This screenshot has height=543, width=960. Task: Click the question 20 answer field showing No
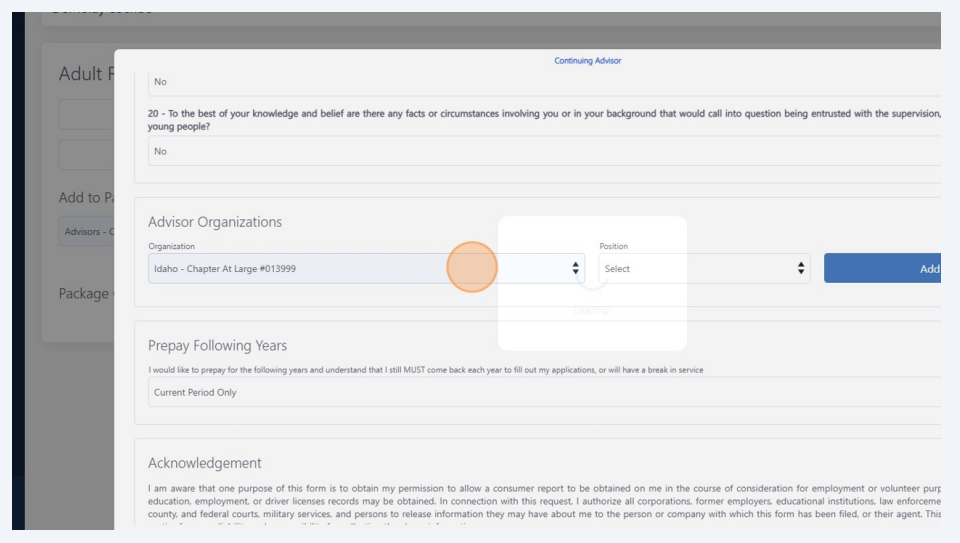click(x=544, y=151)
